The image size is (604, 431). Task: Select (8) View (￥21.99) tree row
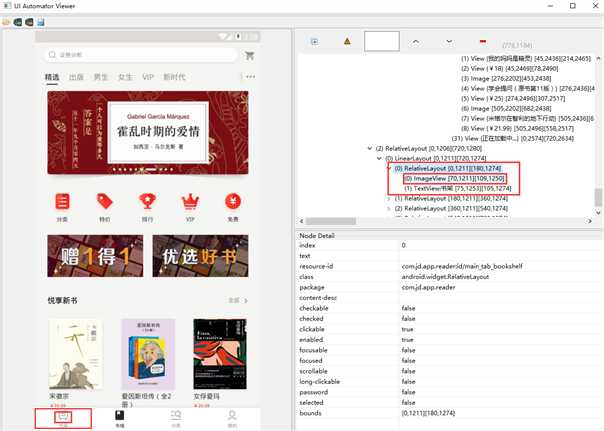[517, 129]
